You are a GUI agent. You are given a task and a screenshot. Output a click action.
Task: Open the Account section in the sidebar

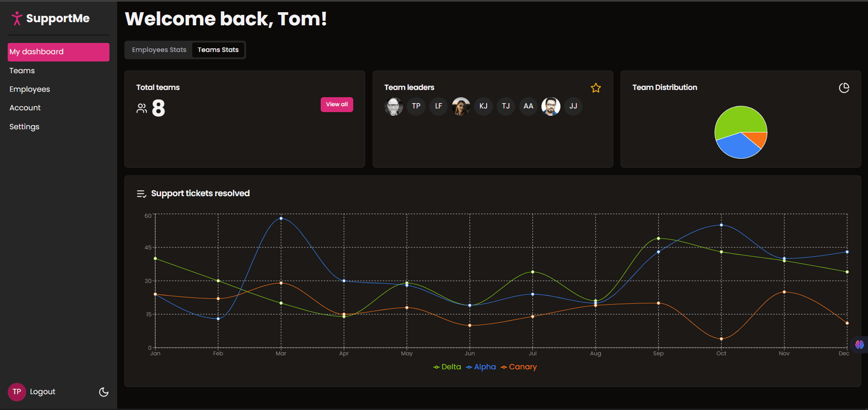pyautogui.click(x=25, y=108)
